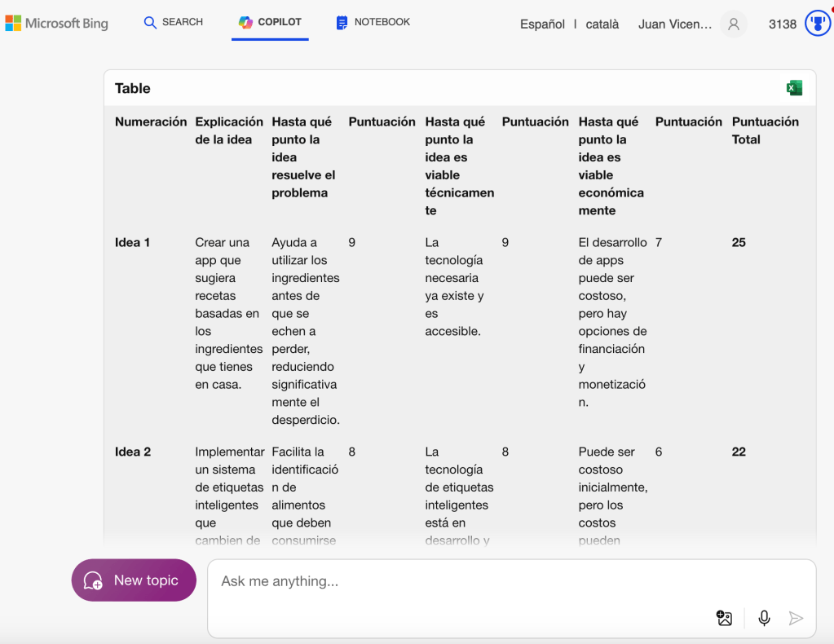This screenshot has height=644, width=834.
Task: Open the Search tab
Action: click(173, 22)
